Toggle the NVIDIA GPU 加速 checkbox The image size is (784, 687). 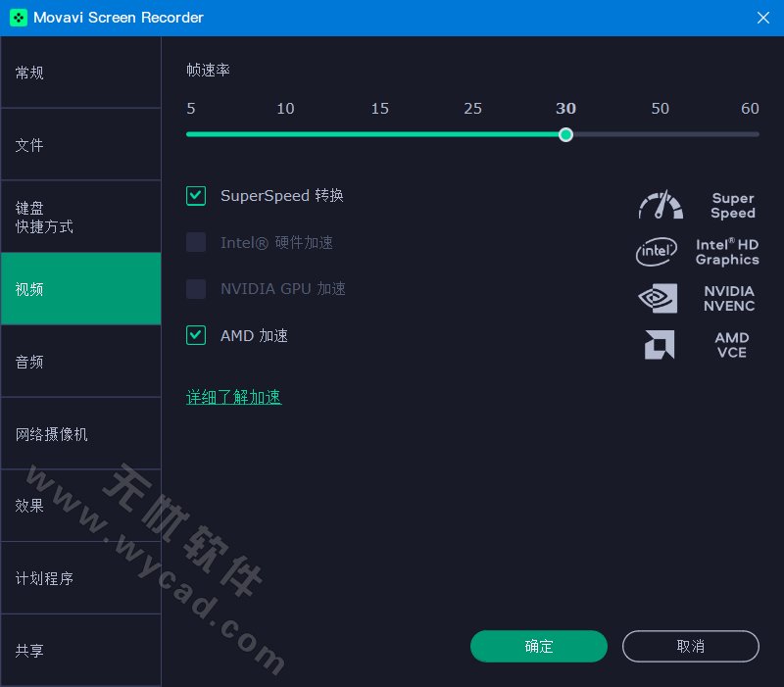point(195,288)
